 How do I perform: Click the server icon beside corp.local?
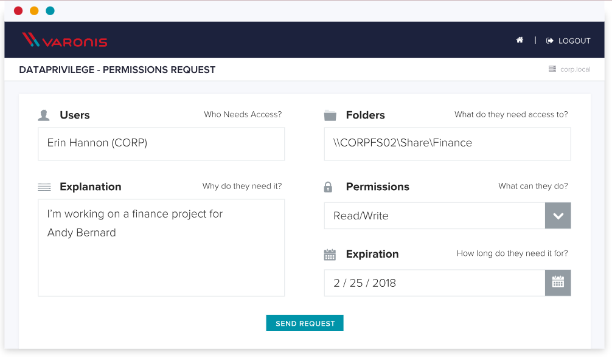tap(551, 69)
